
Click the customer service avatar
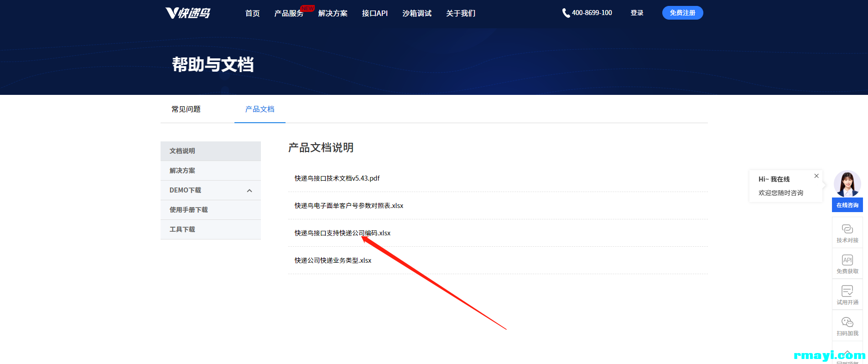847,184
